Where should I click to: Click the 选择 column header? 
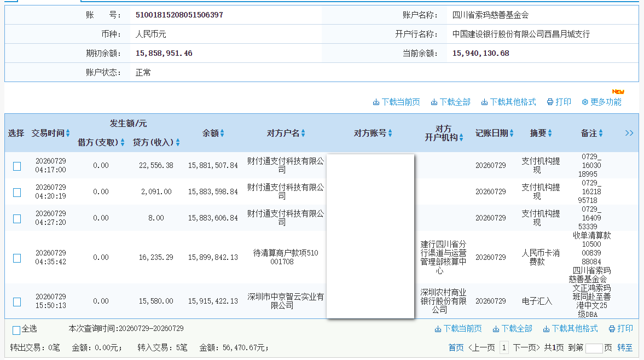point(16,133)
